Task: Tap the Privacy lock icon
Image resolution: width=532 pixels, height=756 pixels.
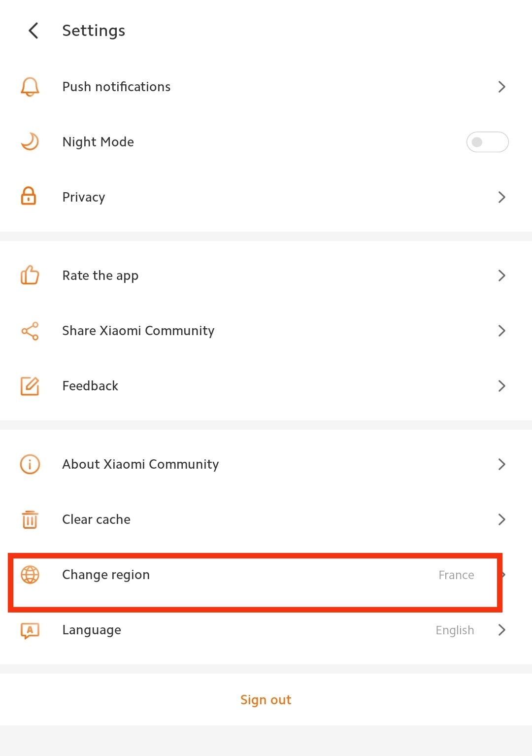Action: click(29, 197)
